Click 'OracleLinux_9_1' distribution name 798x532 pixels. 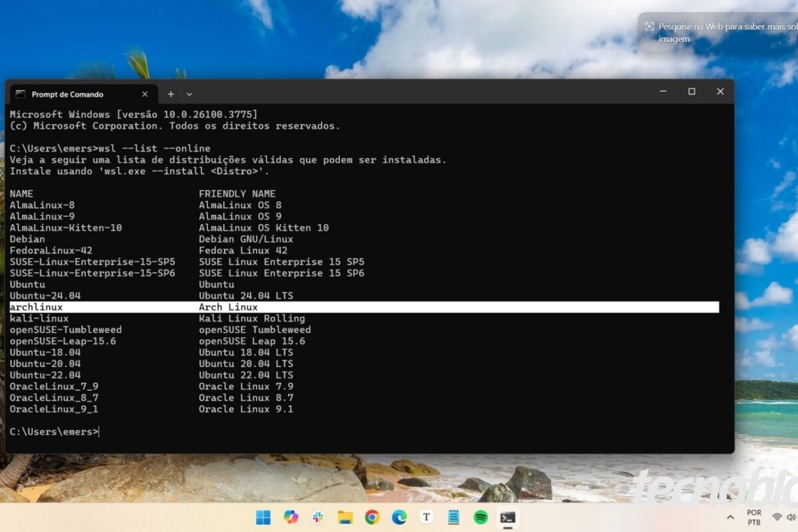coord(54,409)
